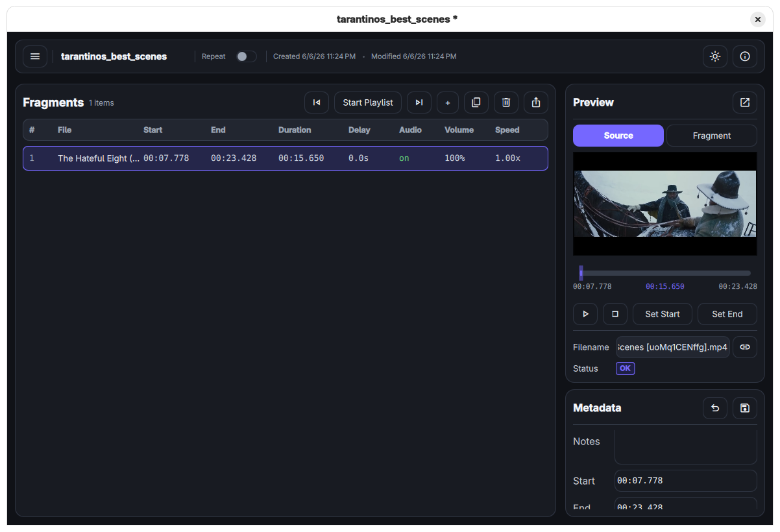Pop out the preview in new window
The height and width of the screenshot is (532, 780).
[745, 103]
